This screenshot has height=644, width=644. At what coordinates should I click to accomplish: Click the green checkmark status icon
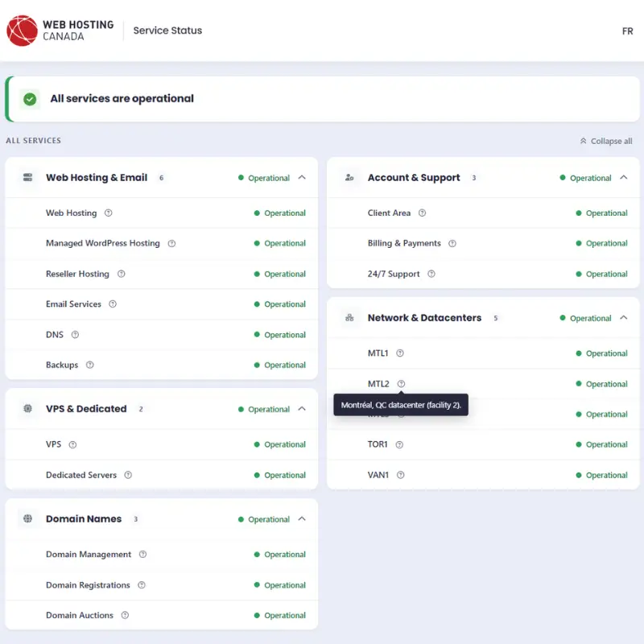pyautogui.click(x=30, y=99)
